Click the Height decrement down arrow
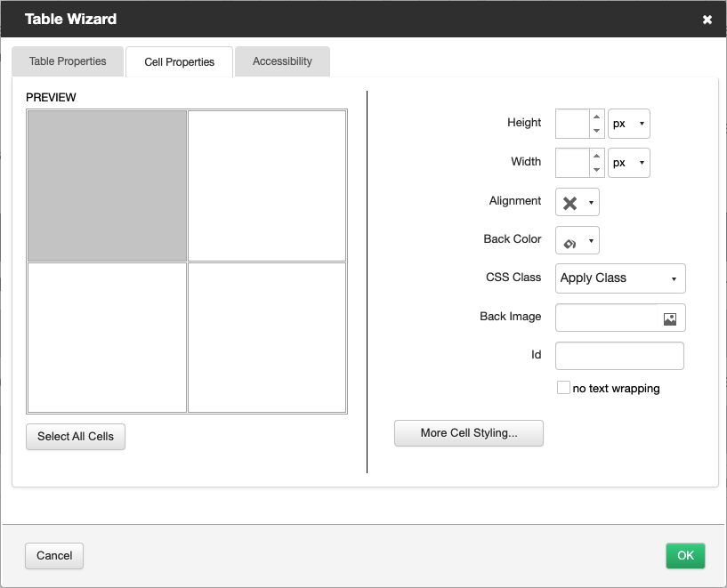 click(596, 130)
